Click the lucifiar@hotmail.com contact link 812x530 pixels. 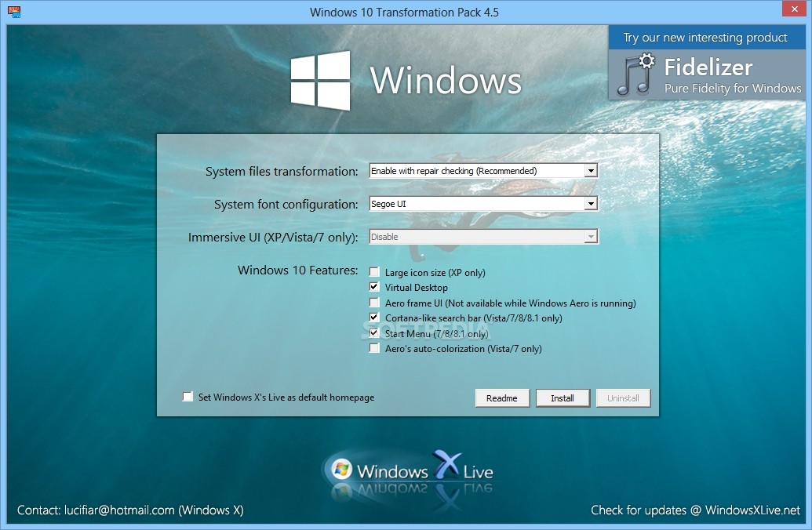coord(116,510)
